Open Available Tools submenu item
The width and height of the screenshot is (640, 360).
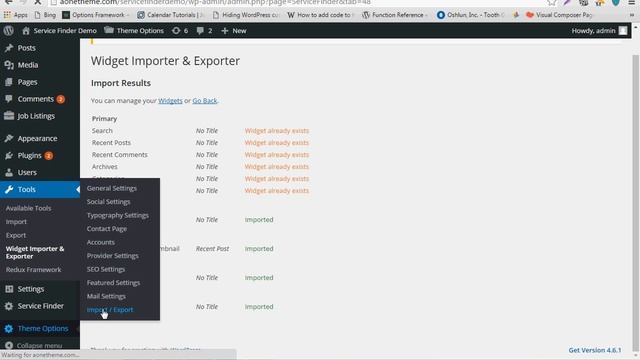28,208
